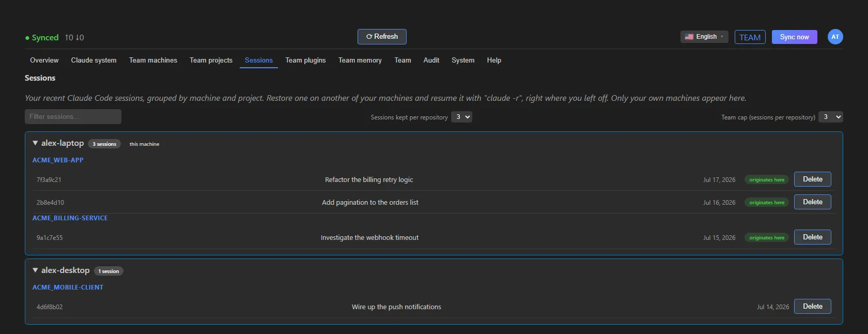
Task: Switch to the Team tab
Action: 402,60
